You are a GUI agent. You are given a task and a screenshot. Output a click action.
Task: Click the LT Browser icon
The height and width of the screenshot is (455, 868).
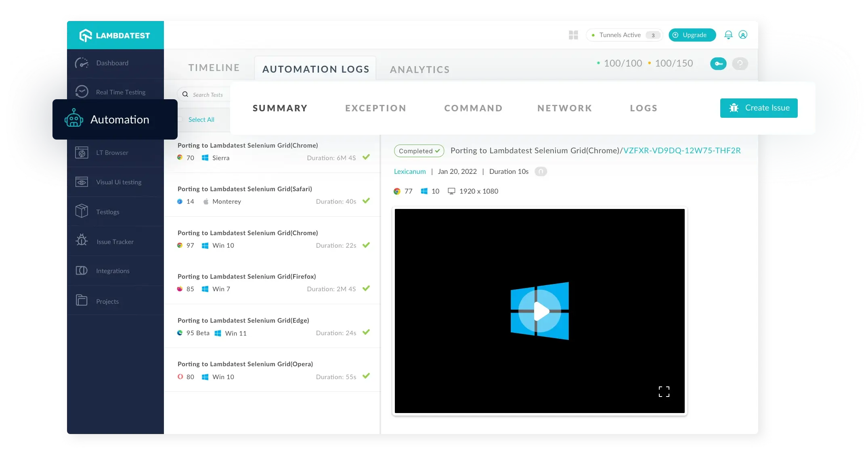click(x=82, y=152)
